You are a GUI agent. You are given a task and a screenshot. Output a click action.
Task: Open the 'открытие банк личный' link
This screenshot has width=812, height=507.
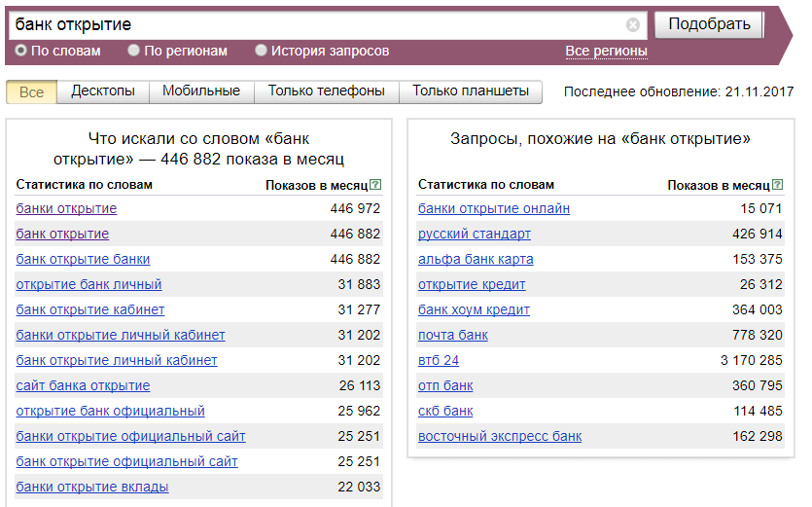point(88,284)
